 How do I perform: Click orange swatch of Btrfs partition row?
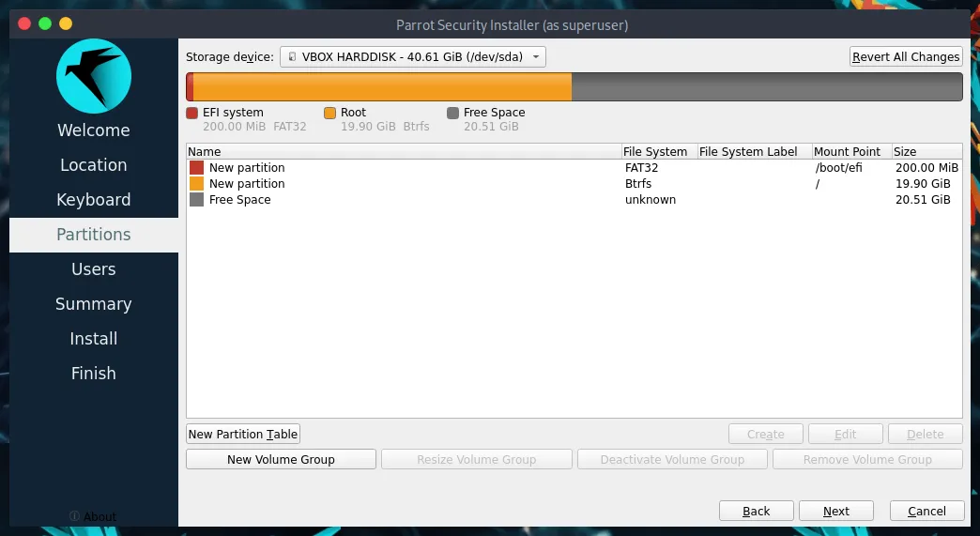click(x=196, y=184)
